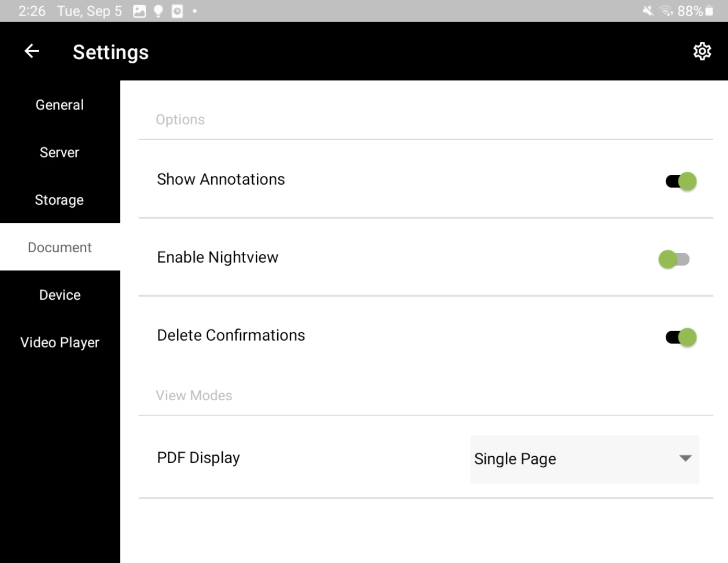Click the Enable Nightview label
728x563 pixels.
218,257
